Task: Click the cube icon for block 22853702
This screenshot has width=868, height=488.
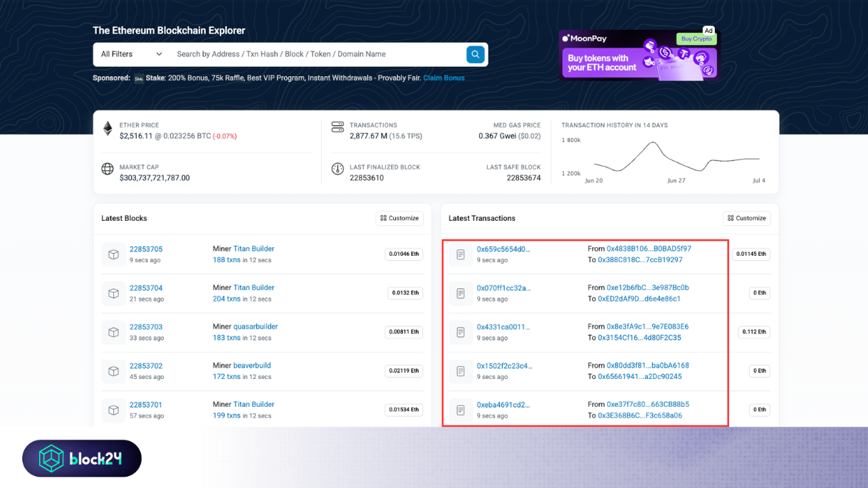Action: click(x=113, y=371)
